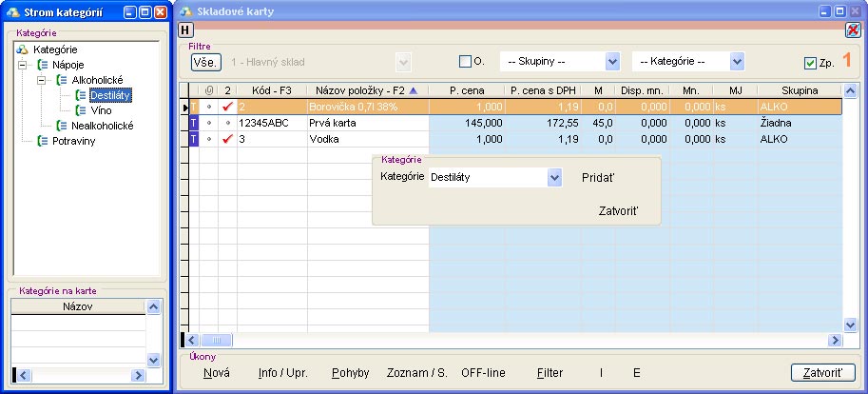Click Pohyby in the Úkony bar
This screenshot has width=868, height=394.
(x=350, y=373)
